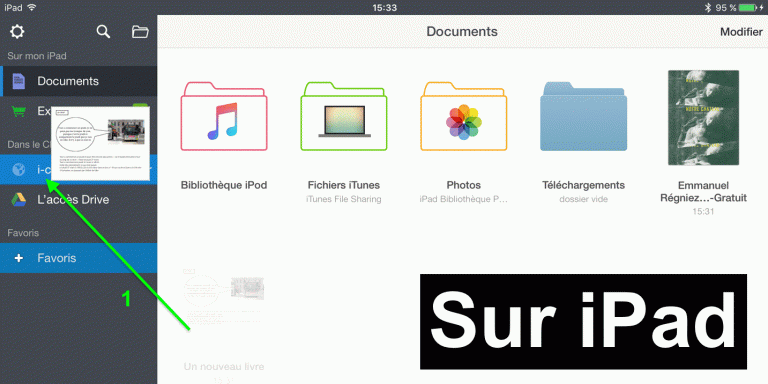Tap the dragged document preview thumbnail
The height and width of the screenshot is (384, 768).
pos(100,144)
